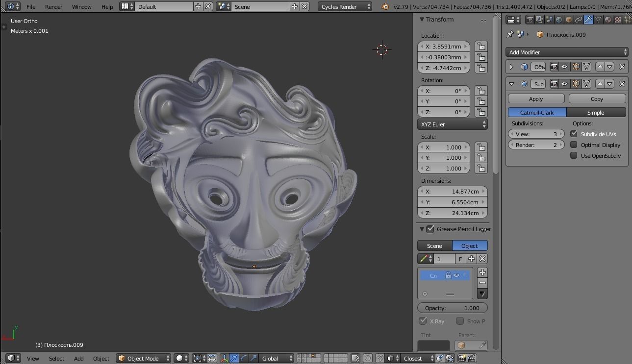Open the Render properties tab camera icon
632x364 pixels.
coord(530,20)
